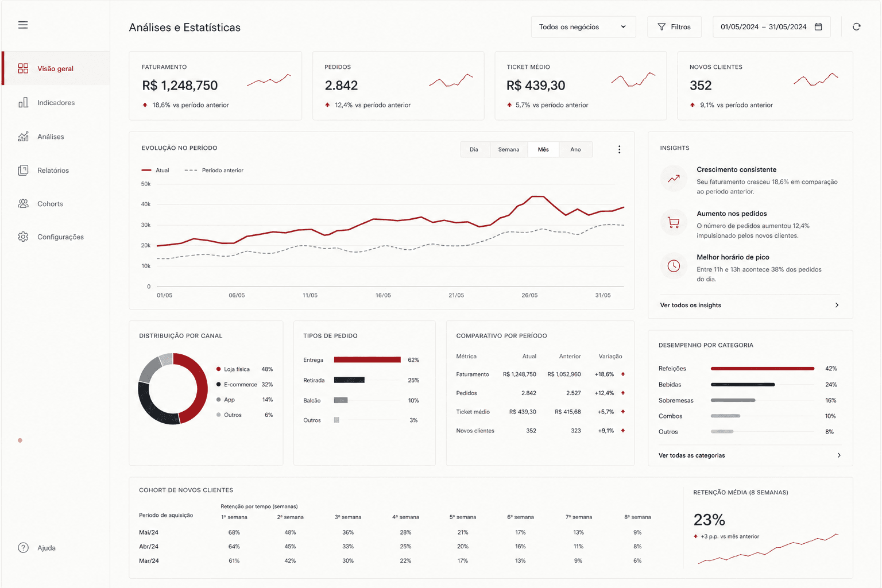Click the Novos clientes row variation arrow

tap(623, 431)
